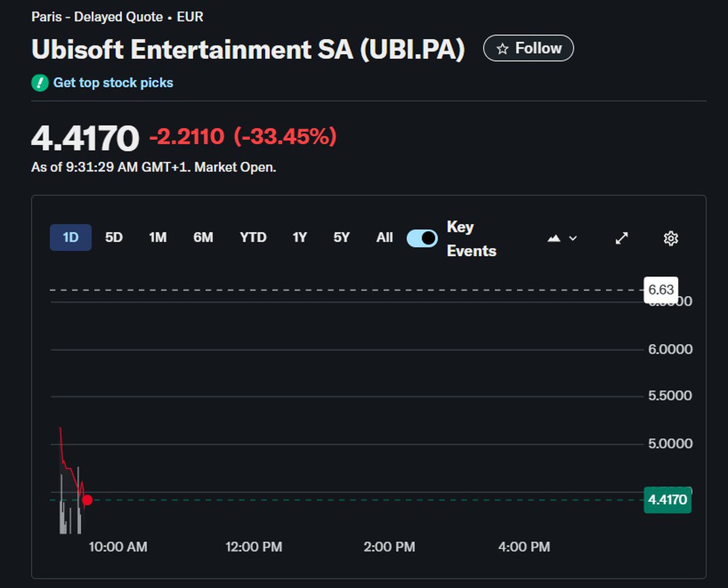Switch to 5Y chart range

tap(342, 238)
